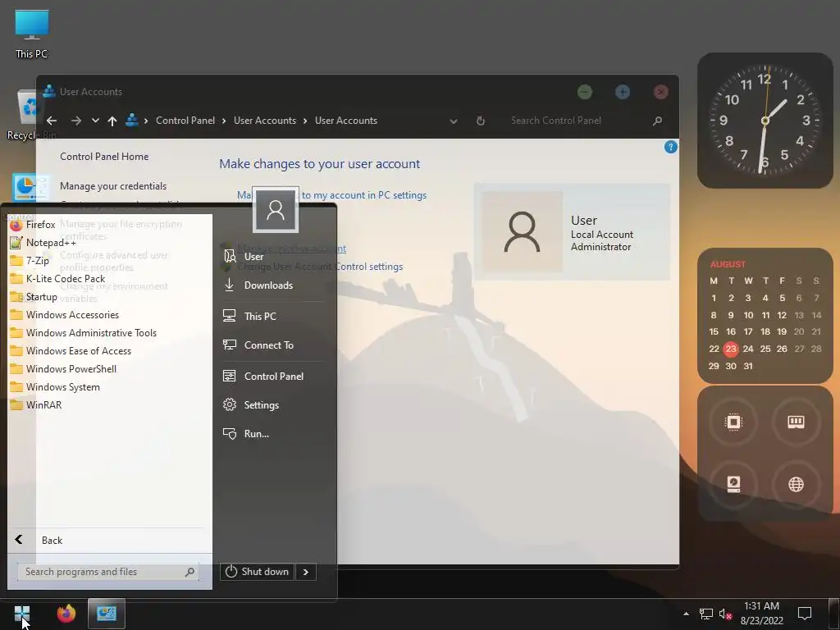Open recent locations dropdown in navigation bar
The height and width of the screenshot is (630, 840).
coord(95,121)
